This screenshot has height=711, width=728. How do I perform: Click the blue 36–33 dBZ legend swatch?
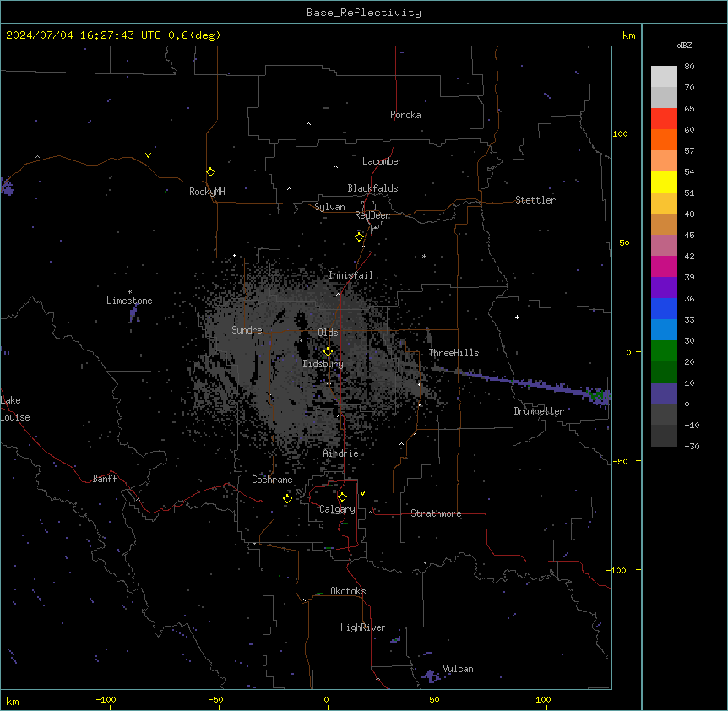(x=664, y=308)
